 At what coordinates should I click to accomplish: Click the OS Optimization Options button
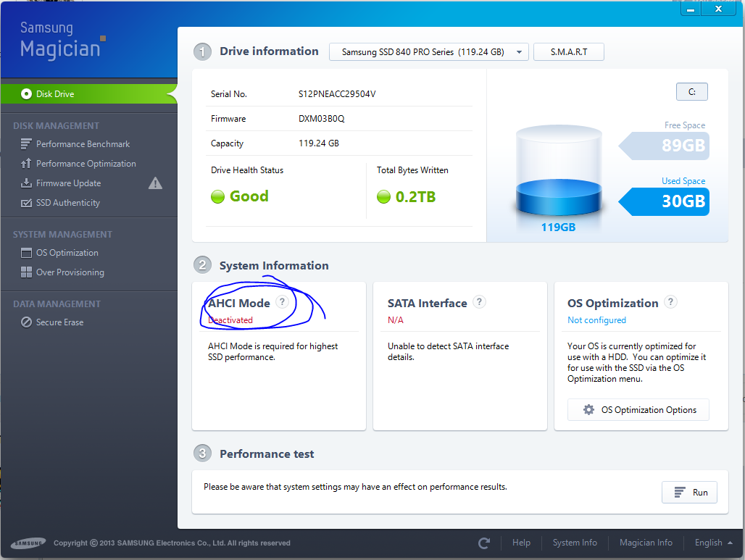coord(638,409)
